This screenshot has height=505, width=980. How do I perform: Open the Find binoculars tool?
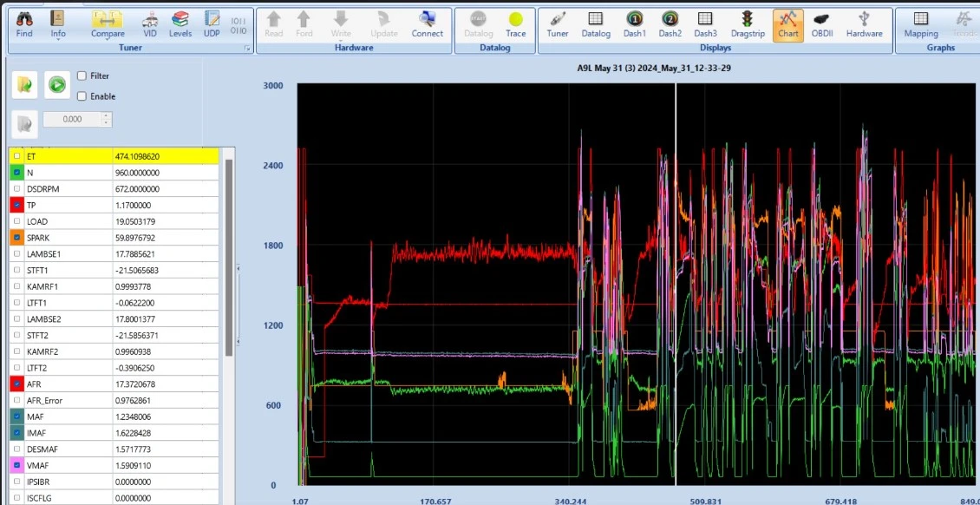point(24,23)
